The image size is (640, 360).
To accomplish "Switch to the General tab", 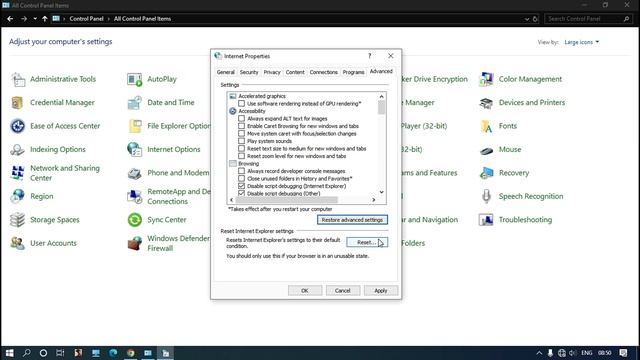I will click(226, 72).
